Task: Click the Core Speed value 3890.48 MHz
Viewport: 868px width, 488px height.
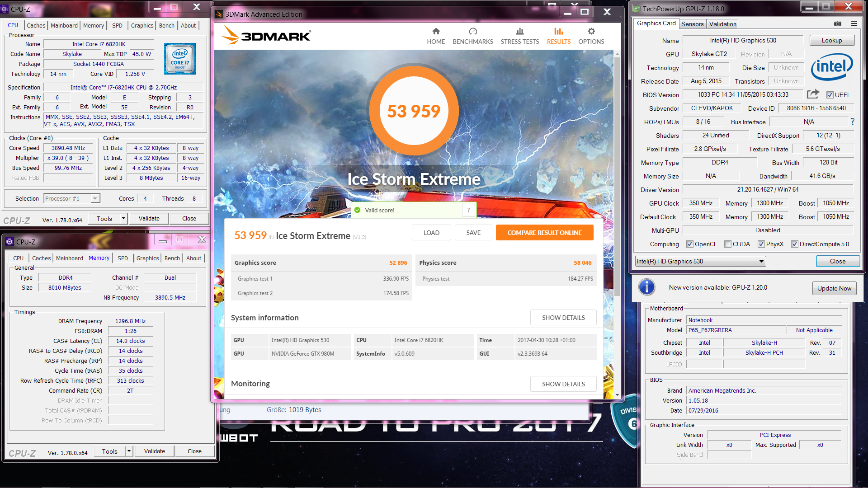Action: click(x=68, y=148)
